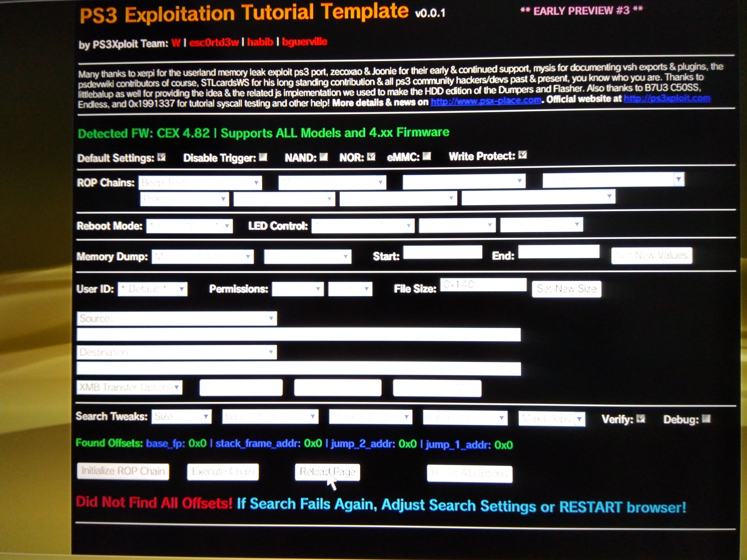Click the Initialize ROP Chain button
Viewport: 747px width, 560px height.
(x=123, y=471)
